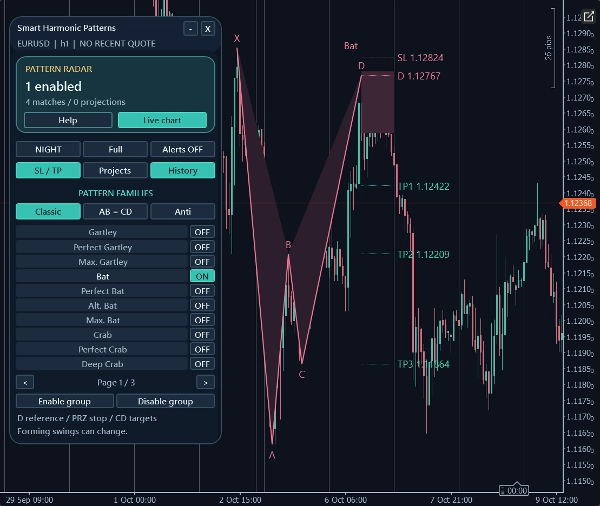Click the Deep Crab row label
Image resolution: width=600 pixels, height=506 pixels.
(x=102, y=364)
